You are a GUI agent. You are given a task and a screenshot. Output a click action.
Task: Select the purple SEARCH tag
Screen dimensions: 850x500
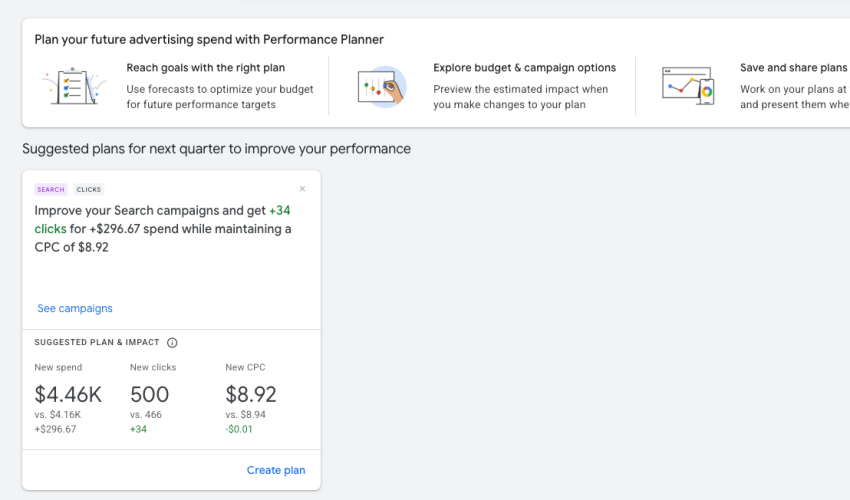50,189
